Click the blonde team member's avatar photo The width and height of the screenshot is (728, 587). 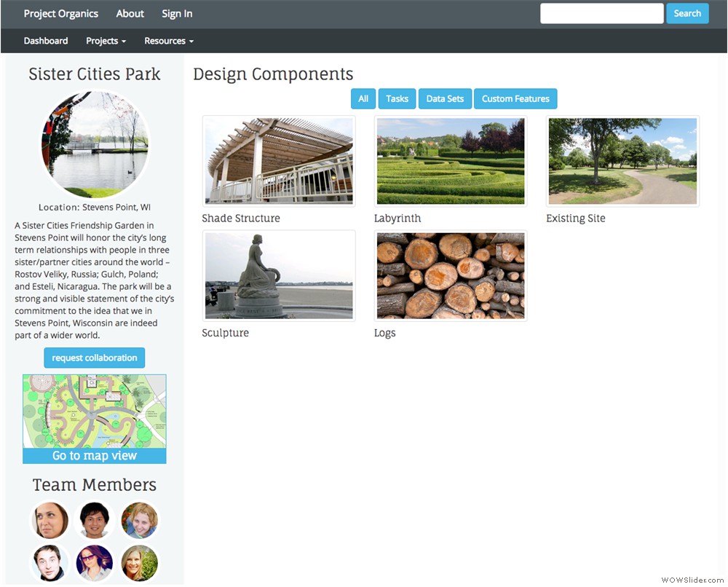point(140,562)
